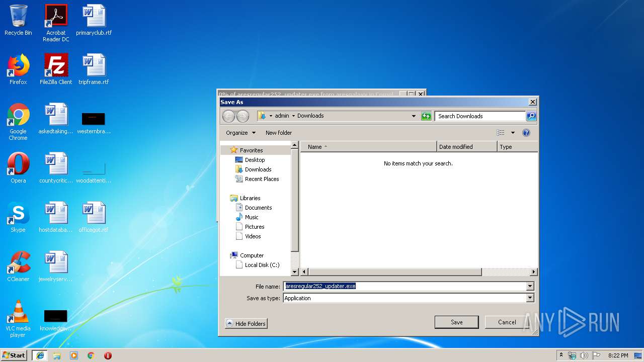Screen dimensions: 644x362
Task: Sort by Type column header
Action: [x=517, y=147]
